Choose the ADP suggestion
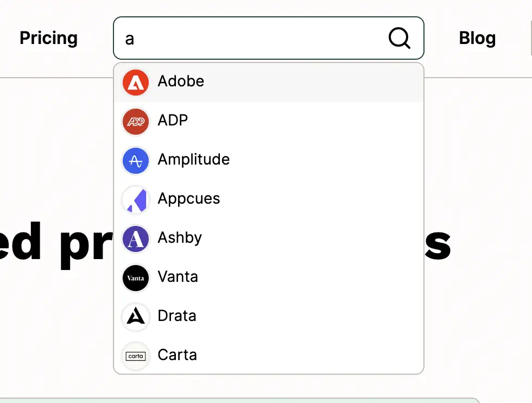532x403 pixels. 269,122
